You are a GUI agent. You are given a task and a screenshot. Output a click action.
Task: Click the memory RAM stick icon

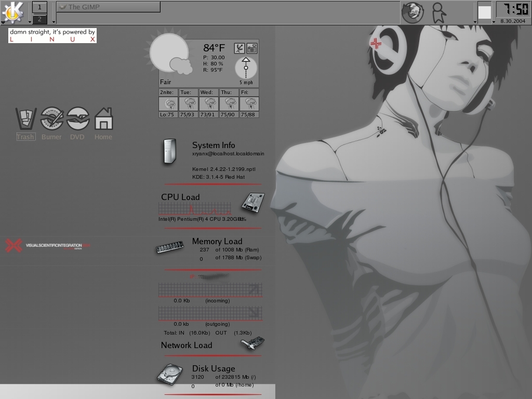(170, 247)
